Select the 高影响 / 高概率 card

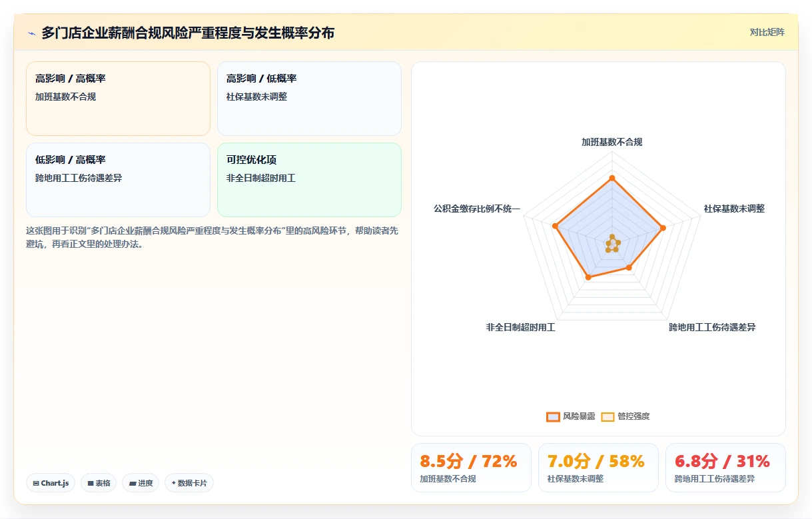pyautogui.click(x=118, y=99)
